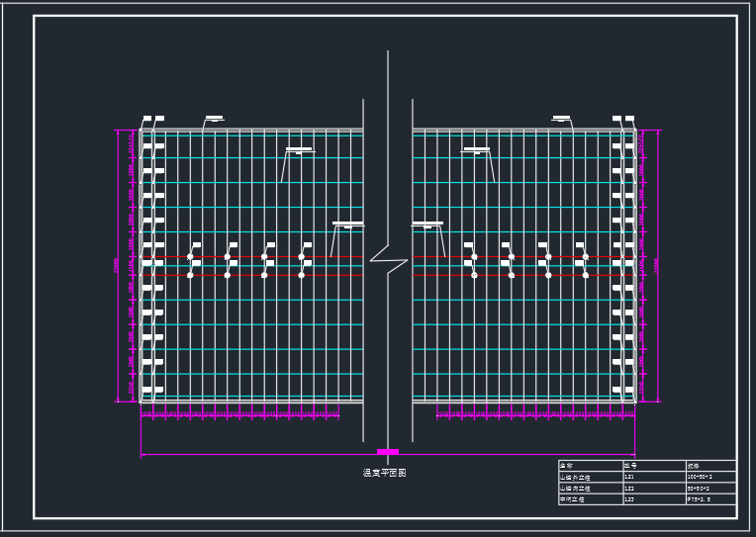The width and height of the screenshot is (756, 537).
Task: Select the LZ3 model cell
Action: click(629, 499)
